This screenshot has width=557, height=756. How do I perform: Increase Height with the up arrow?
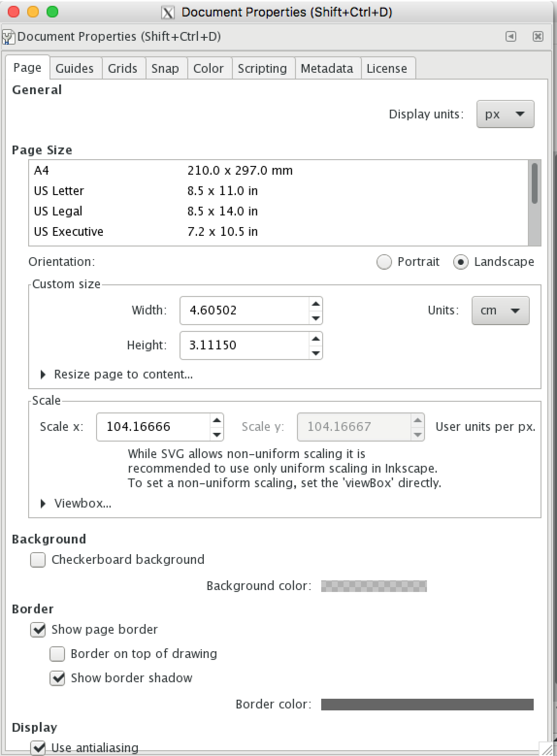(x=316, y=339)
